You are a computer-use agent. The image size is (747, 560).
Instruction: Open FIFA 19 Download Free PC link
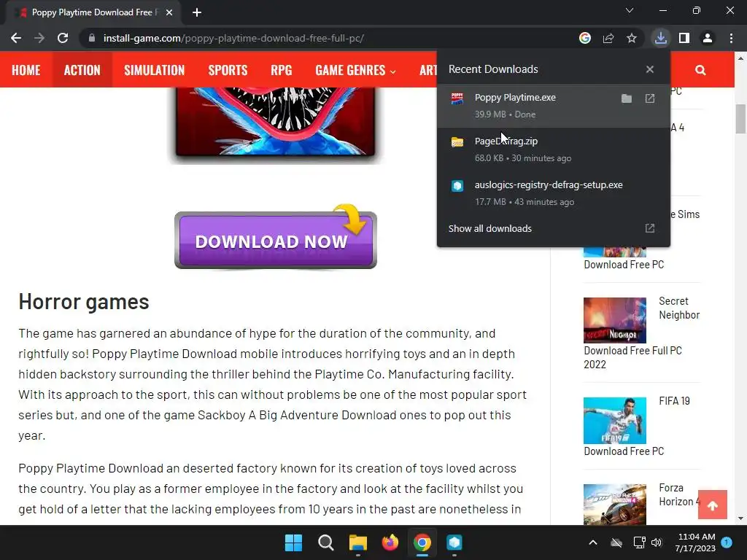point(624,451)
